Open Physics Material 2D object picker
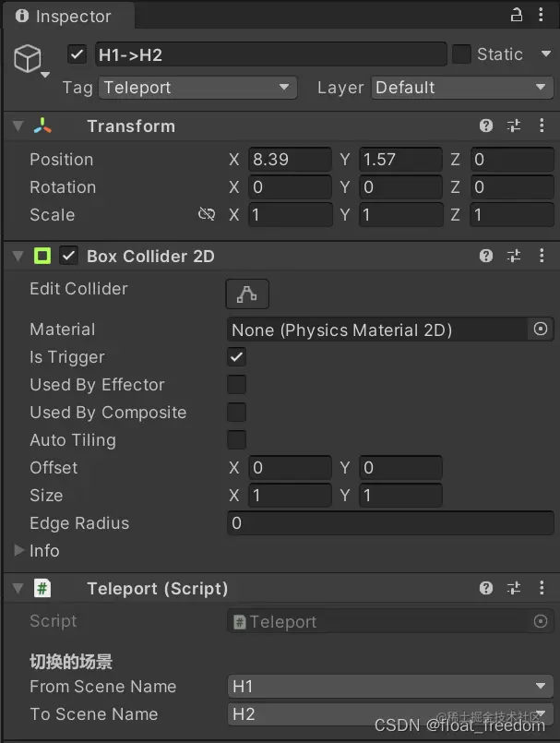 541,329
